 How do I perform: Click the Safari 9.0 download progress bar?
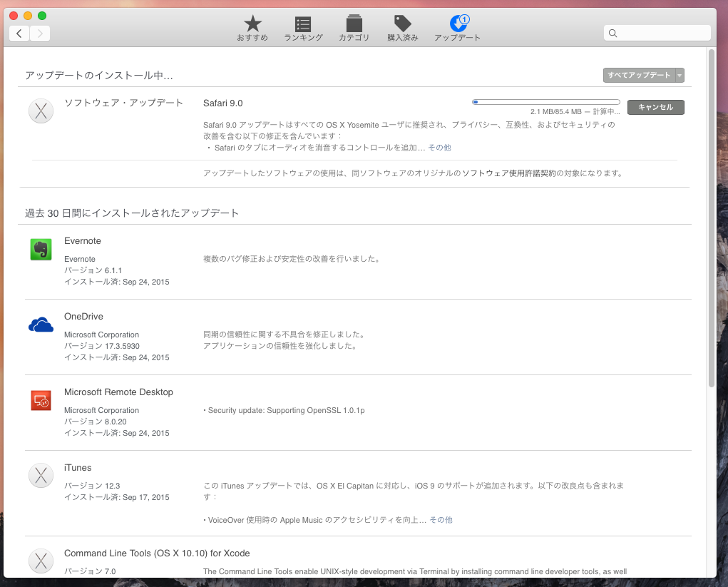(x=546, y=102)
